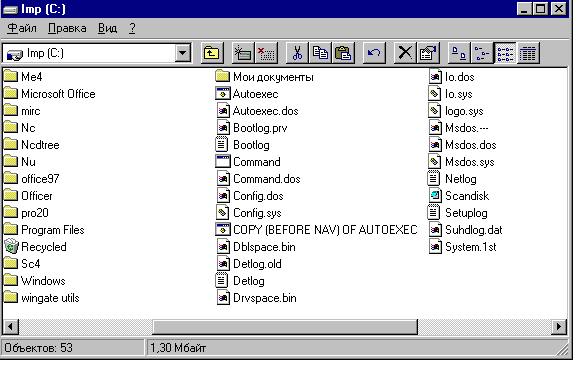The width and height of the screenshot is (581, 365).
Task: Select the System.1st file
Action: click(x=463, y=247)
